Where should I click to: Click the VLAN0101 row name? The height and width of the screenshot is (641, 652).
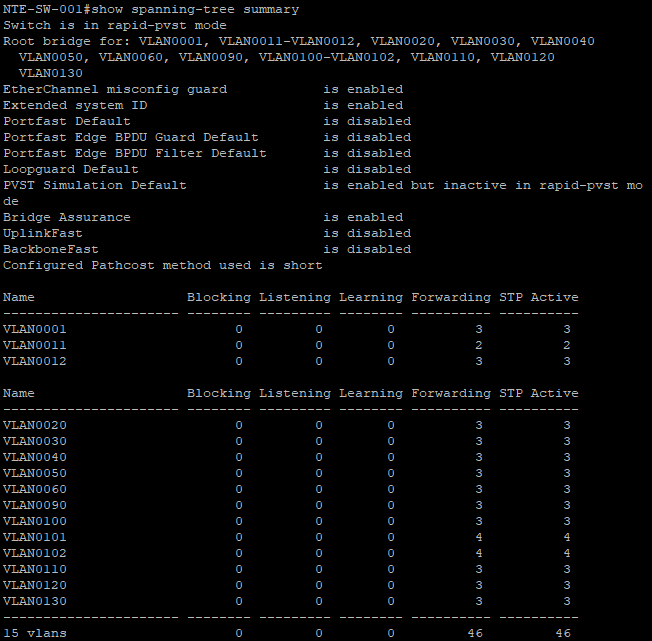pos(35,537)
